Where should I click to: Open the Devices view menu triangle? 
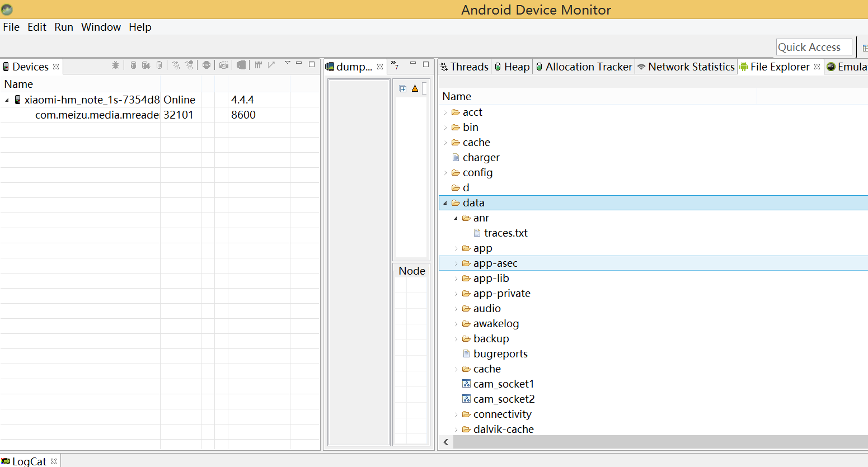[288, 63]
